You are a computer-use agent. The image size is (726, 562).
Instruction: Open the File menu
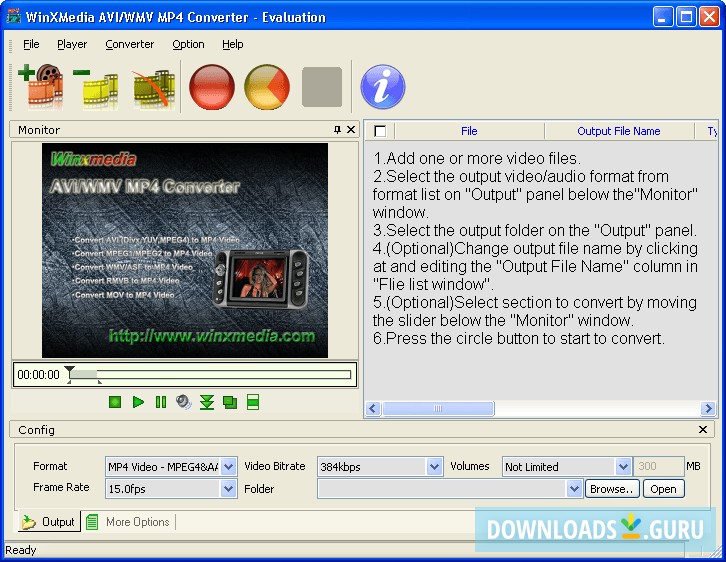[x=31, y=44]
